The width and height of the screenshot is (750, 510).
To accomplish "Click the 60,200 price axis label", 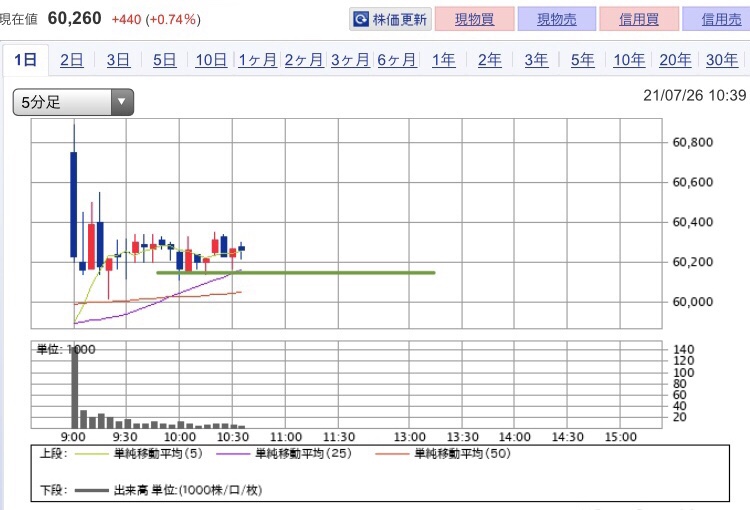I will pos(693,262).
